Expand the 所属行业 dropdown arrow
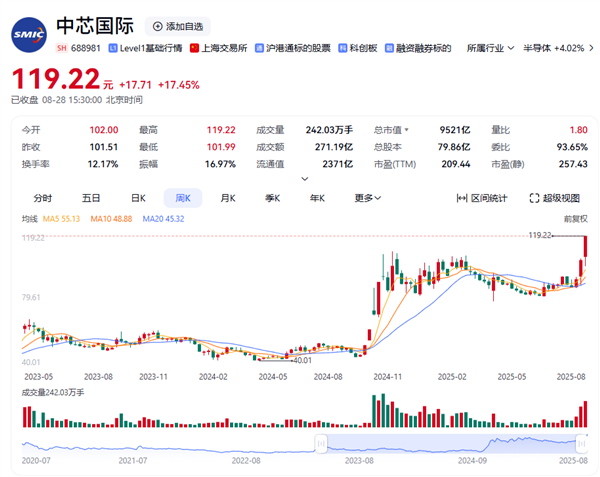 [513, 48]
